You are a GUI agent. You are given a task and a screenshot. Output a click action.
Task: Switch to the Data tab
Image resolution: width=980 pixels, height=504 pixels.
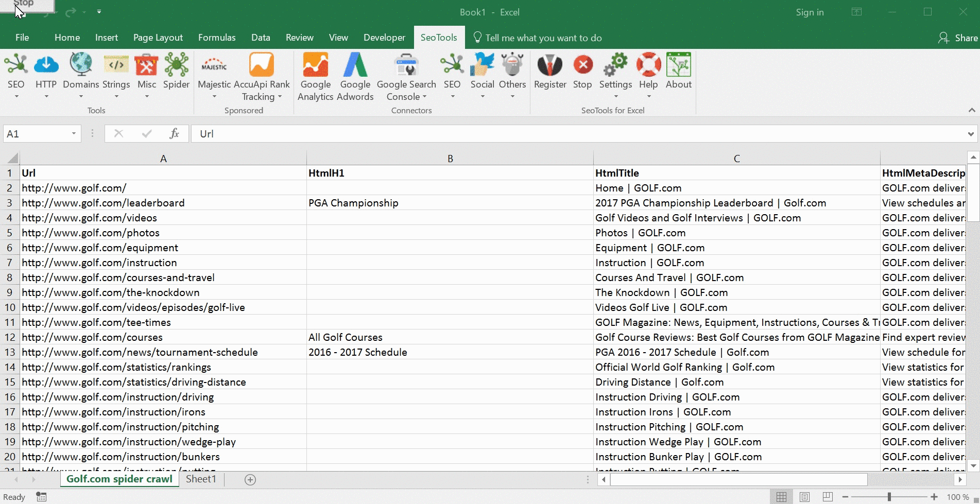point(261,38)
